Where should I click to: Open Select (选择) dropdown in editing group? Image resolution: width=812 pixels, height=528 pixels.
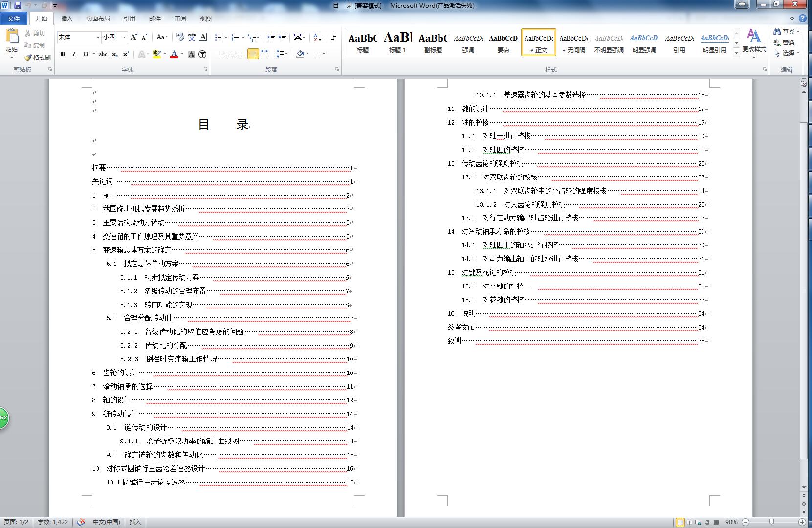coord(787,53)
